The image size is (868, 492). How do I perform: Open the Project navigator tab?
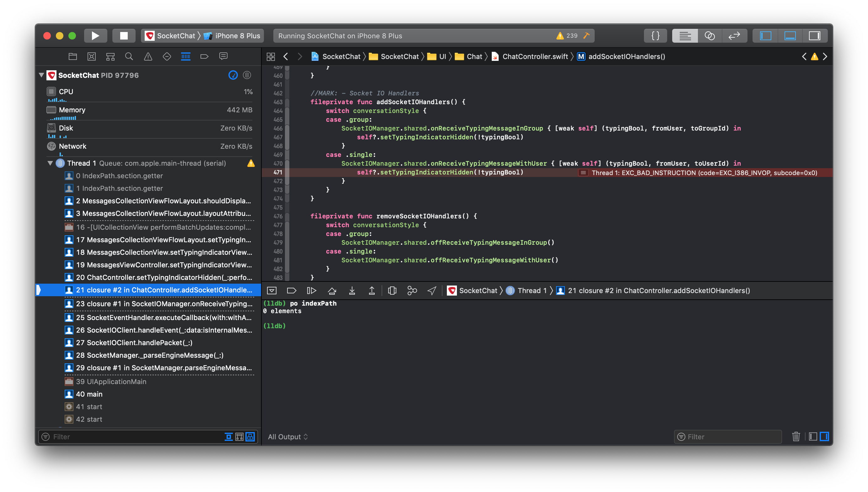(72, 56)
